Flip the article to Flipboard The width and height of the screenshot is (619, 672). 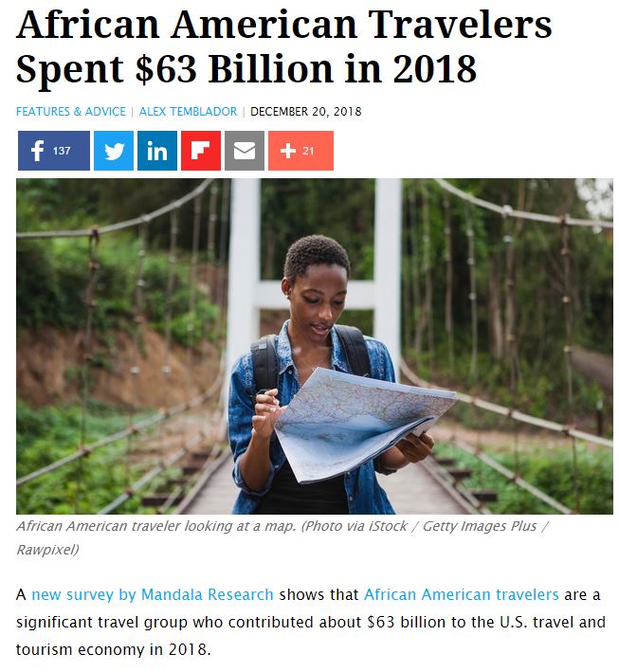(x=201, y=151)
